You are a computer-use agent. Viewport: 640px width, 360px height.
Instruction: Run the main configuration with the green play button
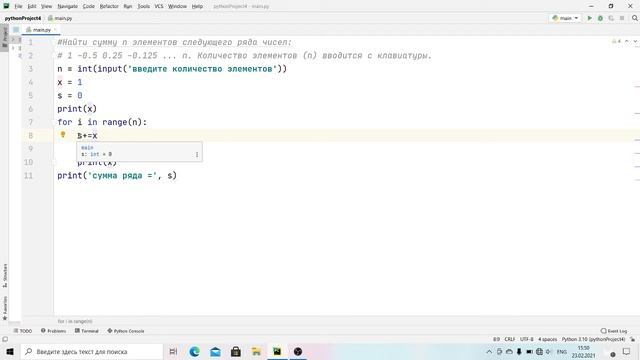[x=589, y=18]
